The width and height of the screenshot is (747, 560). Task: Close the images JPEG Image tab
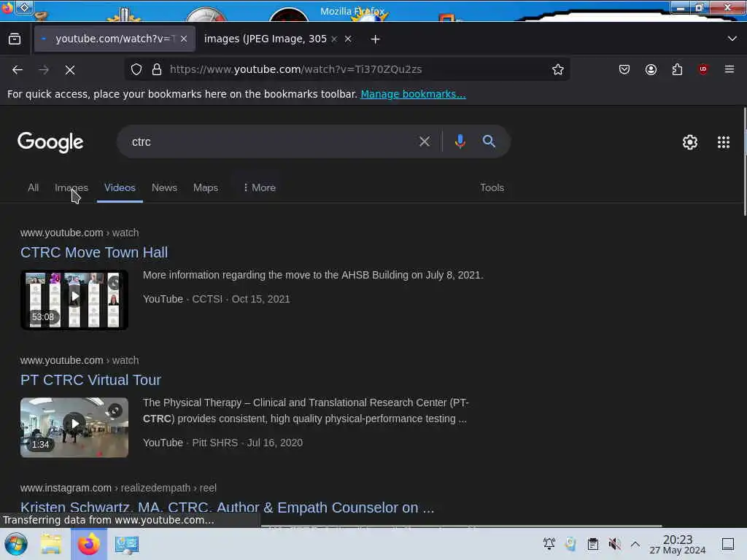348,39
